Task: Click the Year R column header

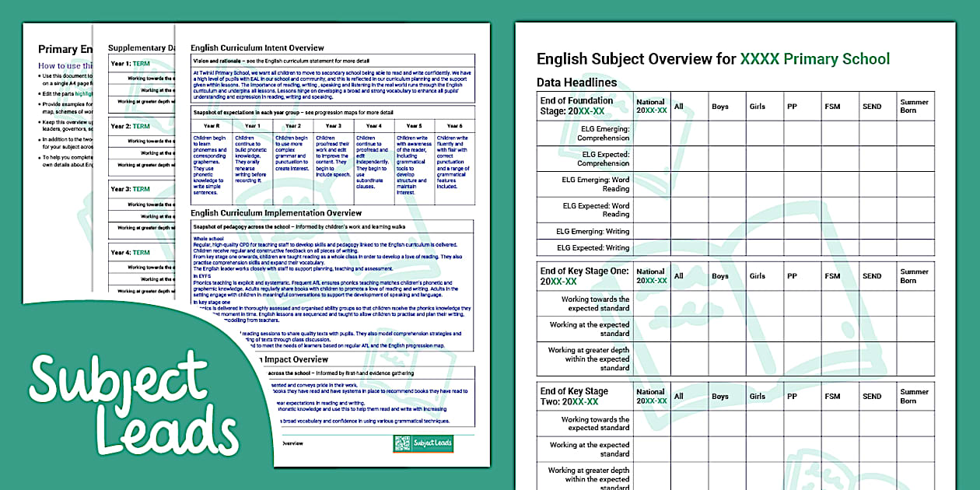Action: (212, 126)
